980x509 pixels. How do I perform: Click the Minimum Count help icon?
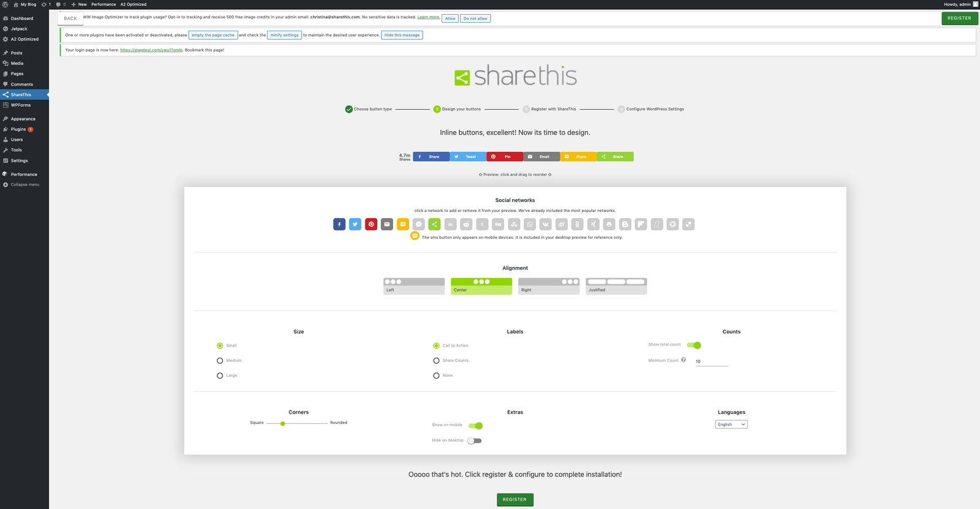(684, 360)
